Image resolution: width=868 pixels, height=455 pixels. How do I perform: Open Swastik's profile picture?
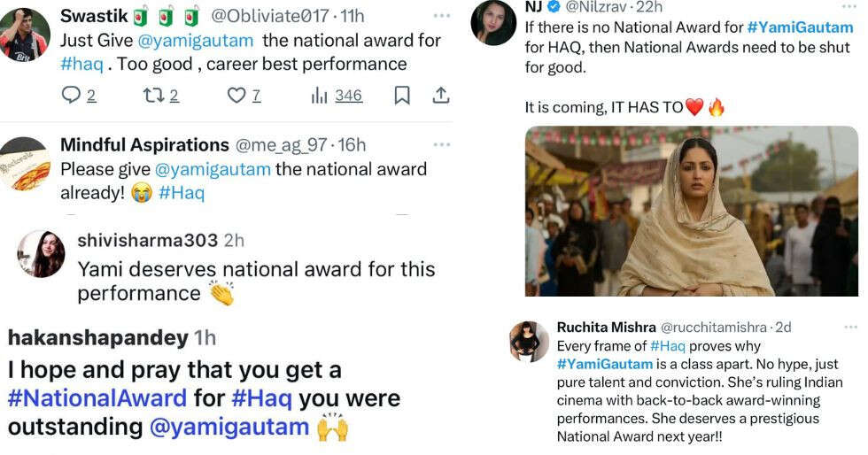[x=24, y=35]
